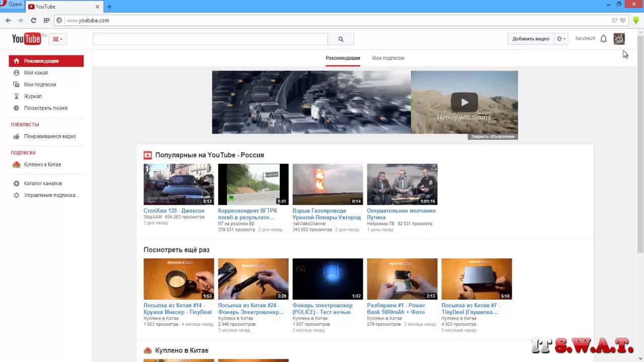Click the ПЛЕЙЛИСТЫ sidebar heading
The height and width of the screenshot is (362, 644).
pyautogui.click(x=25, y=124)
